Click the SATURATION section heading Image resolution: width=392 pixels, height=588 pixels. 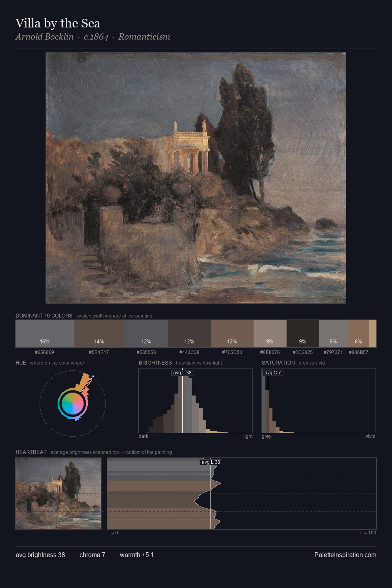[278, 363]
